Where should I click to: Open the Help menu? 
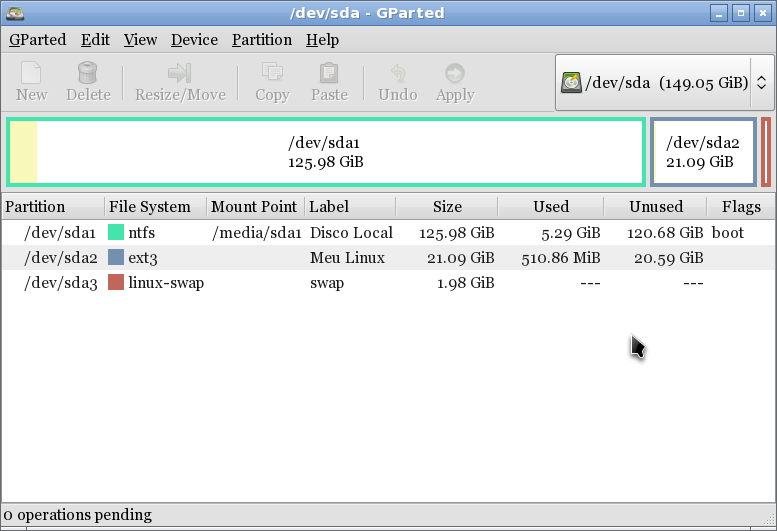tap(322, 40)
